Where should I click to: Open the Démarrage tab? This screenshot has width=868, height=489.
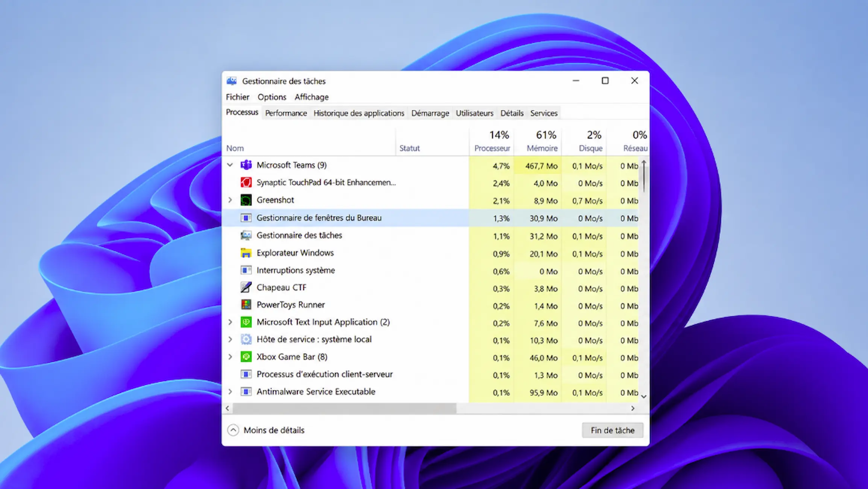[x=430, y=113]
